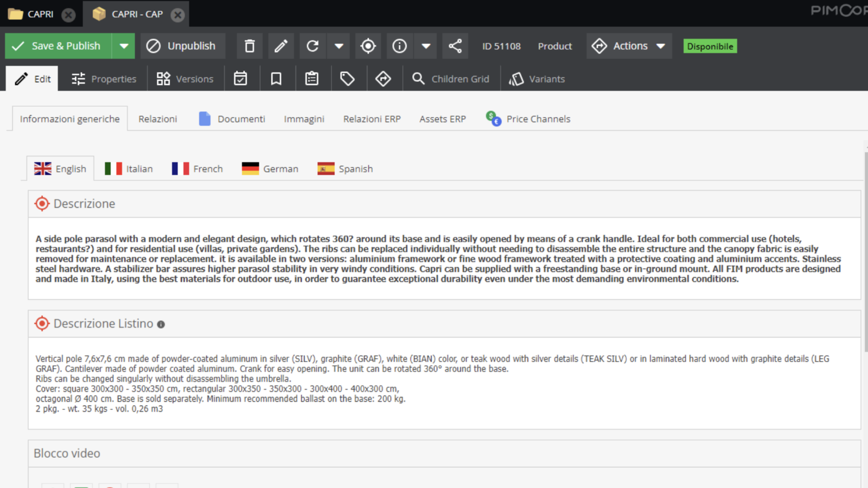Select the German language tab
This screenshot has height=488, width=868.
(x=270, y=169)
